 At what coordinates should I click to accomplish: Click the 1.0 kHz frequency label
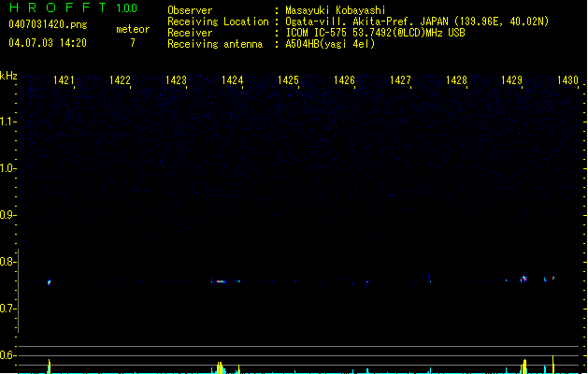point(7,168)
